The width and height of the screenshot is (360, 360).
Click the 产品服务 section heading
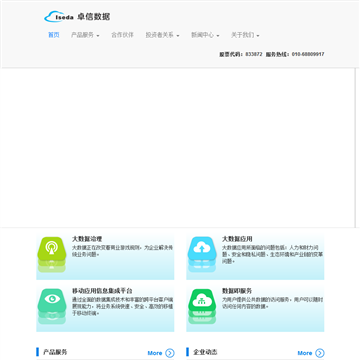coord(55,352)
